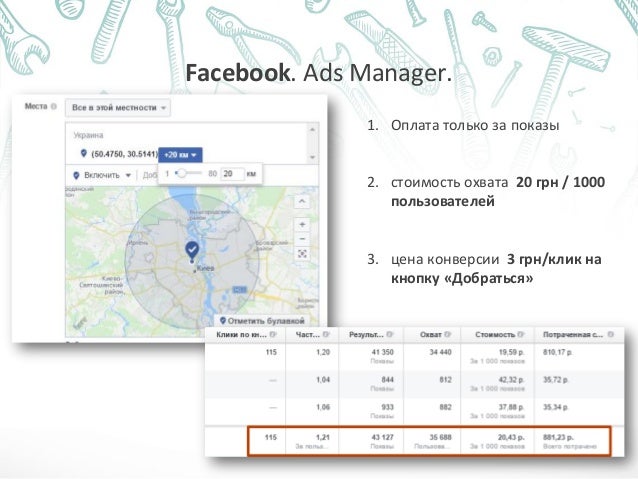This screenshot has width=638, height=479.
Task: Click 'Украина' in the locations list
Action: point(88,135)
